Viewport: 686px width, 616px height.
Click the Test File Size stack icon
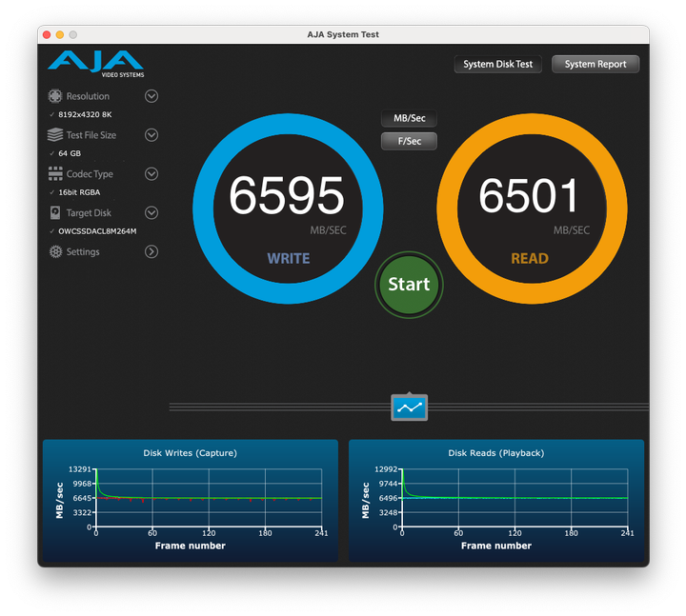click(55, 135)
